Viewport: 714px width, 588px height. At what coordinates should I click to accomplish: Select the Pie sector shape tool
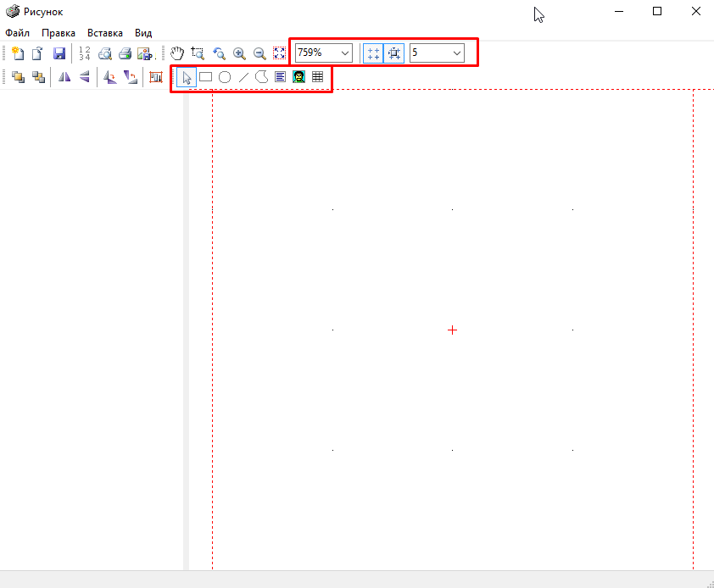click(262, 77)
